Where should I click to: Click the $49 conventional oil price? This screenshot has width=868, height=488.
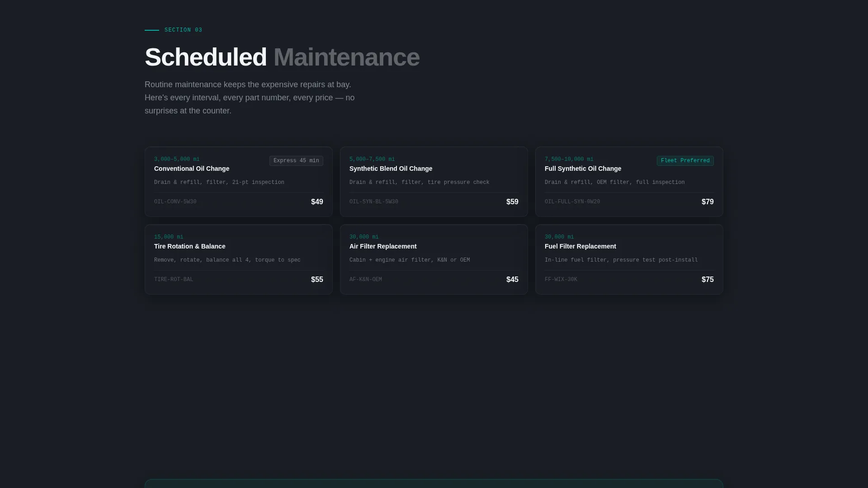317,202
